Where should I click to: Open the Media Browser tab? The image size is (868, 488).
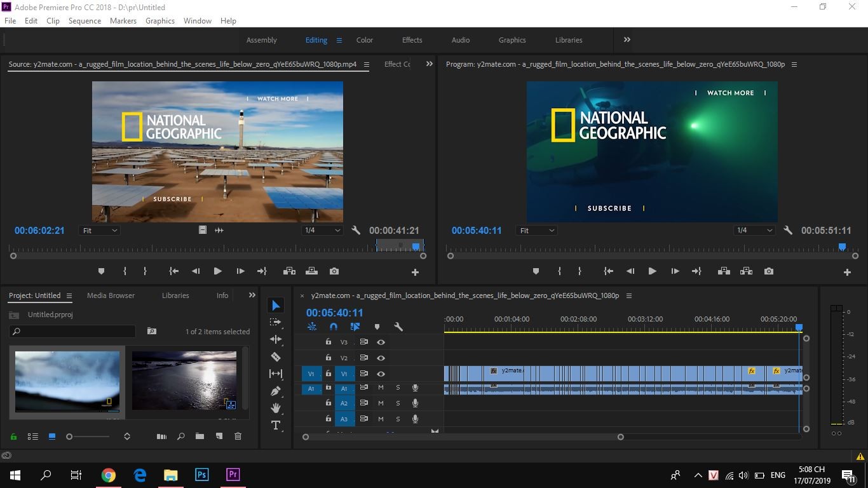point(111,295)
